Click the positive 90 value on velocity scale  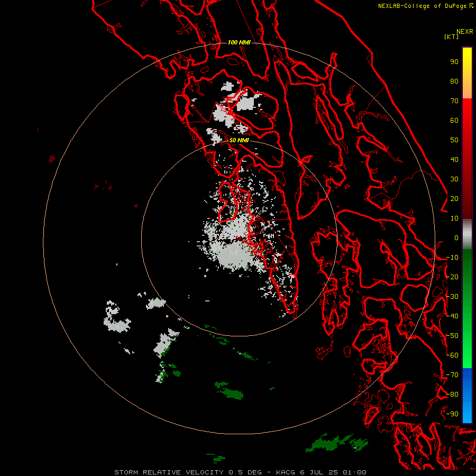click(x=454, y=62)
